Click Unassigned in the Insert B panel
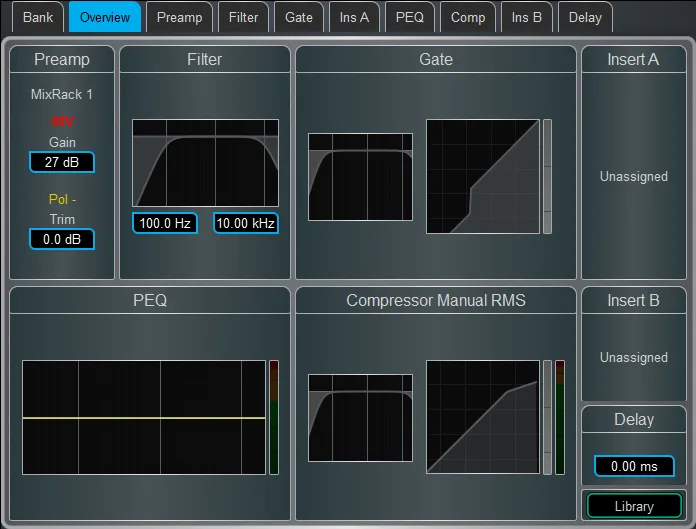Screen dimensions: 696x529 click(x=634, y=357)
